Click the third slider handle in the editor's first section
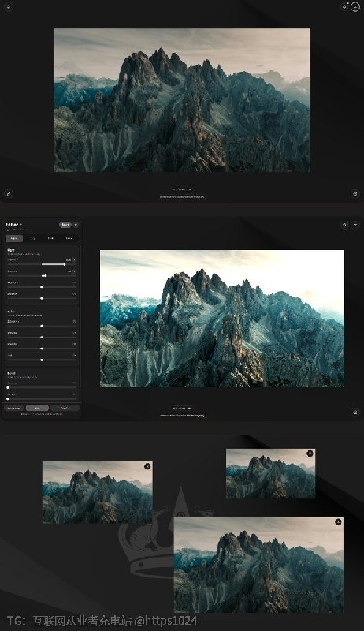Viewport: 364px width, 631px height. pos(42,287)
